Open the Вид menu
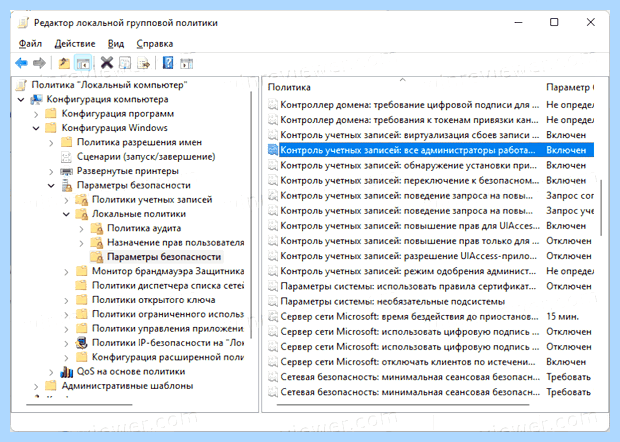Image resolution: width=620 pixels, height=442 pixels. point(116,44)
